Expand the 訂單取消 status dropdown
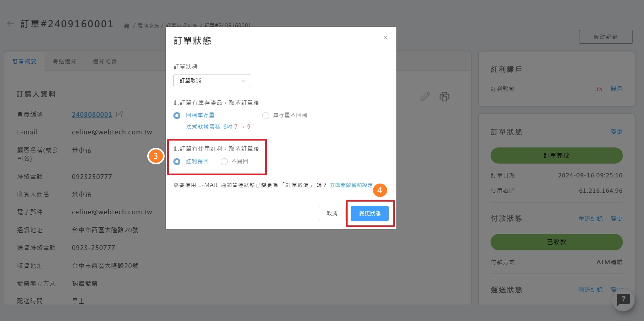 tap(211, 81)
